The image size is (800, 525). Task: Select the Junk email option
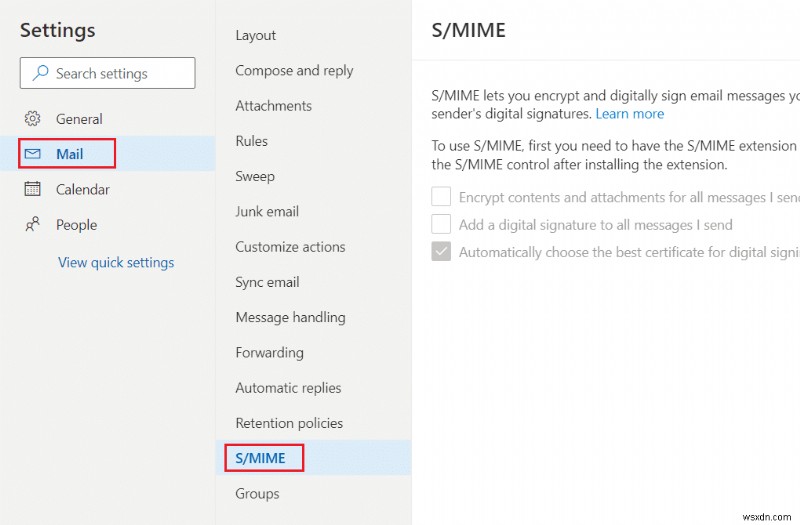[x=267, y=212]
